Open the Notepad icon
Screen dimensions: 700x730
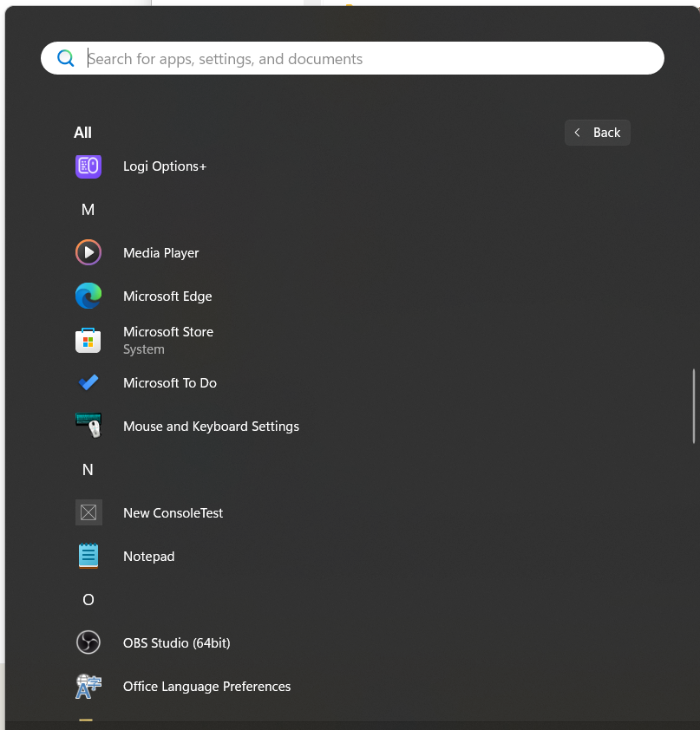(x=88, y=556)
